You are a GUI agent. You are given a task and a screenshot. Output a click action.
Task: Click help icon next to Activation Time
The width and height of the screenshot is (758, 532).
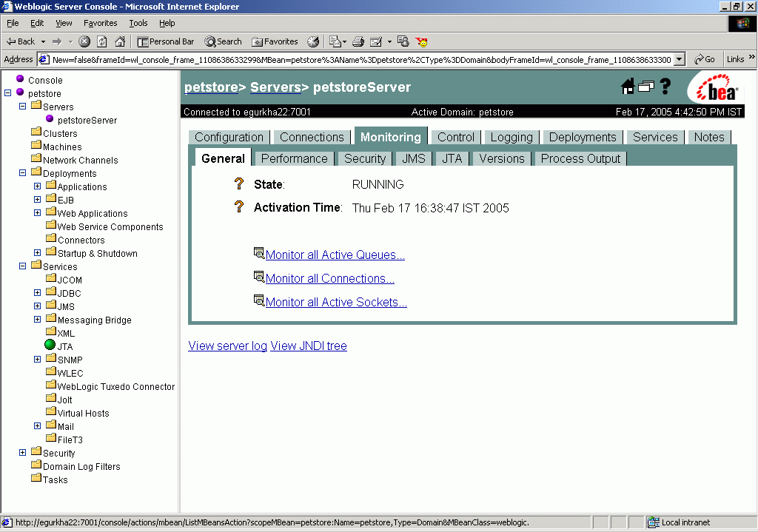[x=239, y=207]
